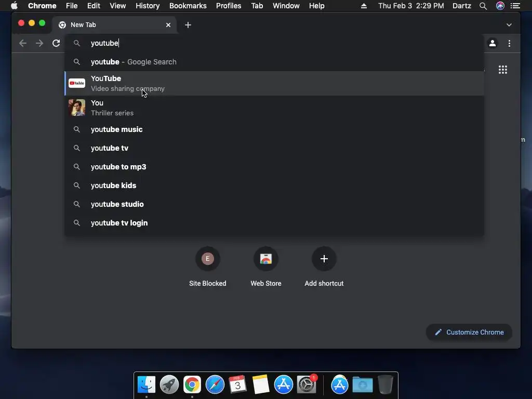
Task: Choose youtube kids suggestion
Action: pos(274,185)
